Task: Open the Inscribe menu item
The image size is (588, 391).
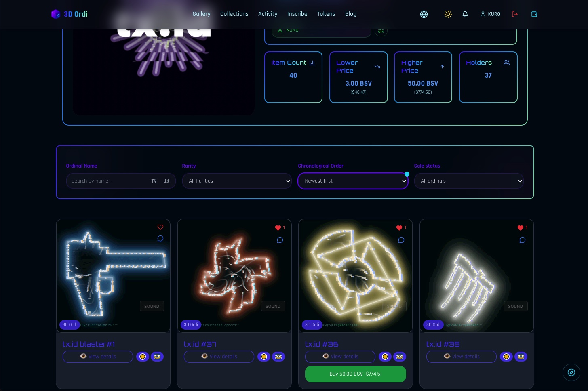Action: pos(297,14)
